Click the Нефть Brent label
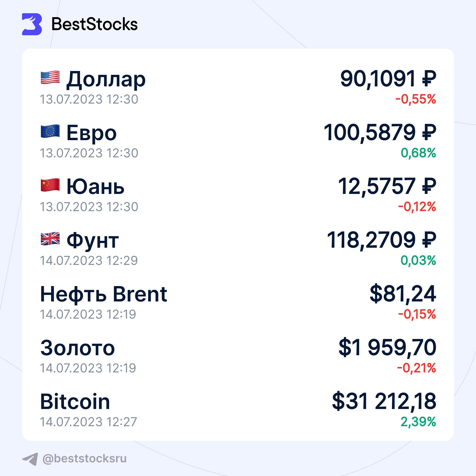The height and width of the screenshot is (476, 476). 104,294
